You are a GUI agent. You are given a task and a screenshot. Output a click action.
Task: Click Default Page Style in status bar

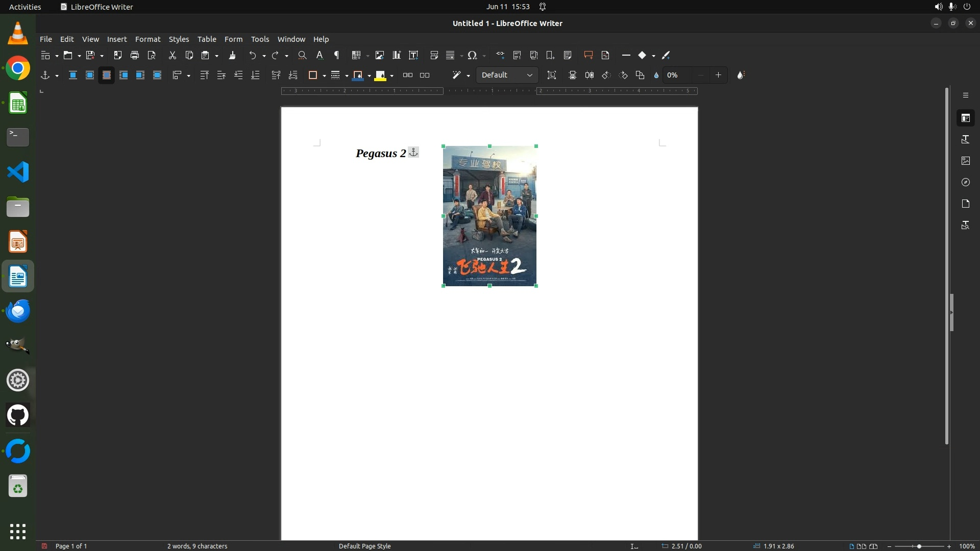[364, 546]
